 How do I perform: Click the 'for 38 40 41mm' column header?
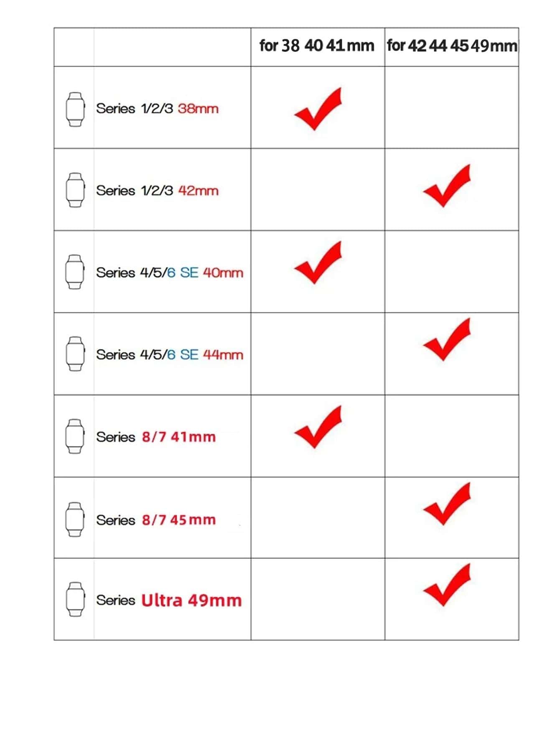(x=317, y=46)
